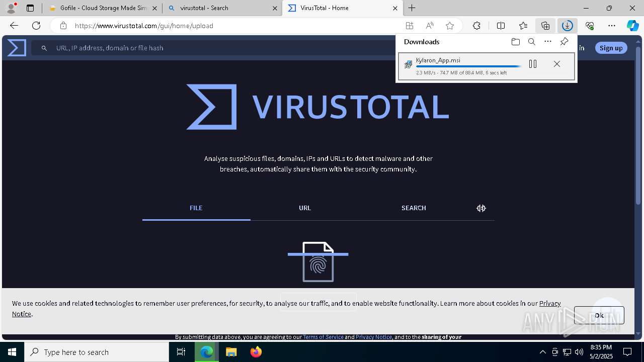The height and width of the screenshot is (362, 644).
Task: Open downloads folder icon in Downloads panel
Action: 515,42
